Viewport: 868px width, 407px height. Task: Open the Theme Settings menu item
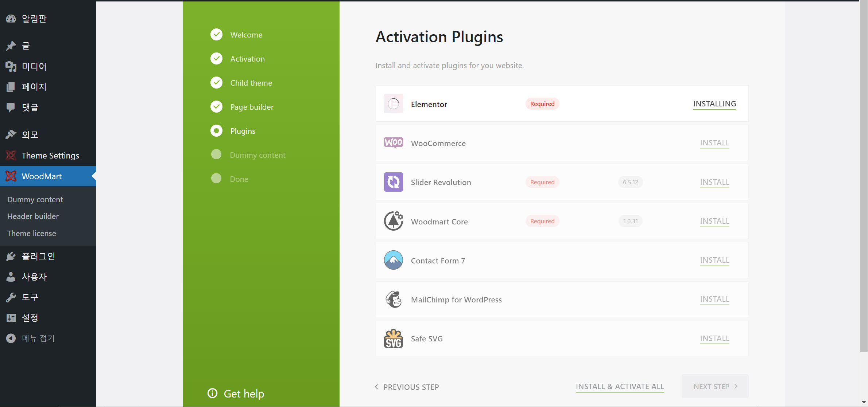click(50, 156)
